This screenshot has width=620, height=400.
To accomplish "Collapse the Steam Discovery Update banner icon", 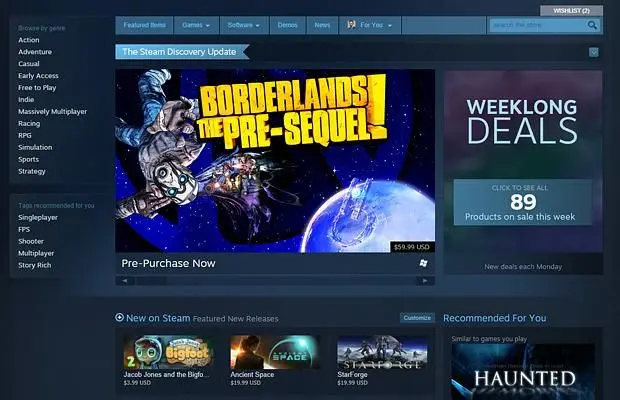I will coord(593,52).
